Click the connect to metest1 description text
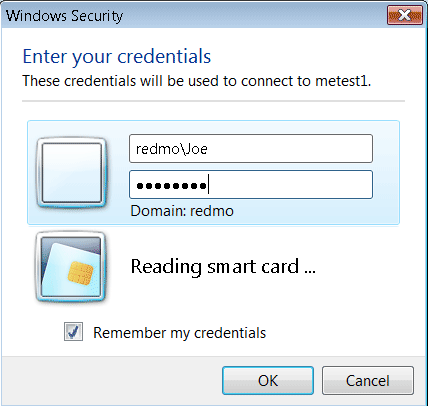 pos(197,81)
